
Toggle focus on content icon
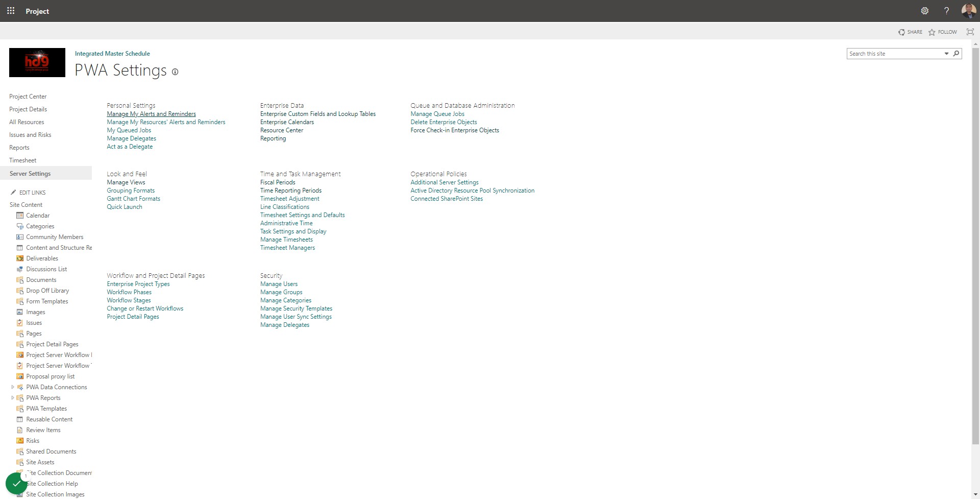[970, 32]
